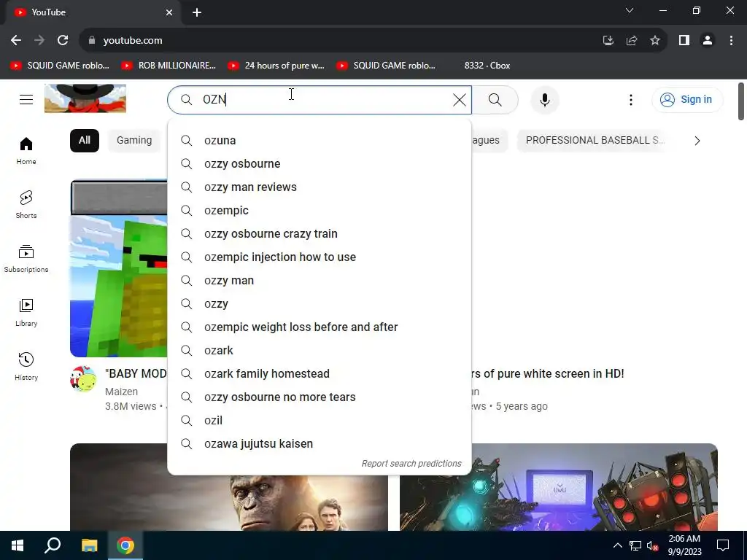747x560 pixels.
Task: Choose 'ozawa jujutsu kaisen' suggestion
Action: coord(320,444)
